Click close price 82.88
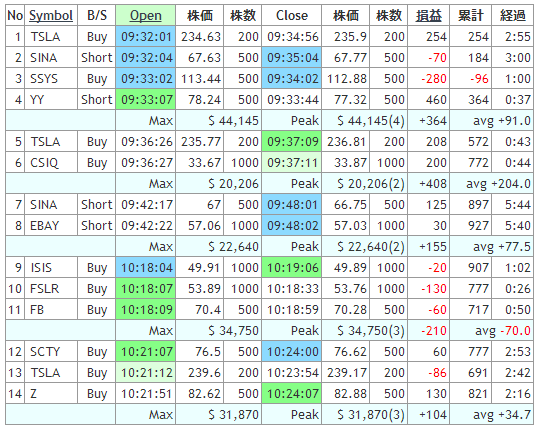 coord(350,393)
